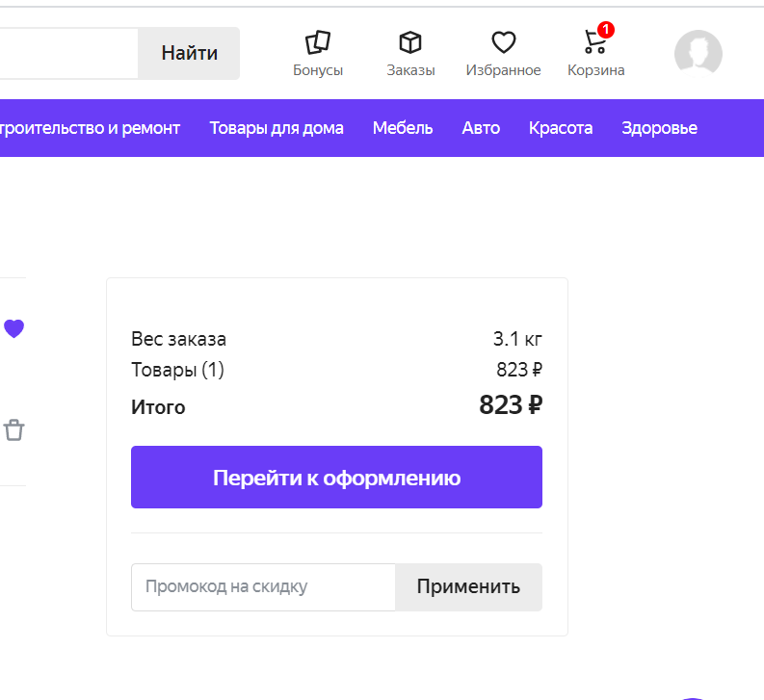
Task: Toggle the purple favorite heart on item
Action: [x=14, y=328]
